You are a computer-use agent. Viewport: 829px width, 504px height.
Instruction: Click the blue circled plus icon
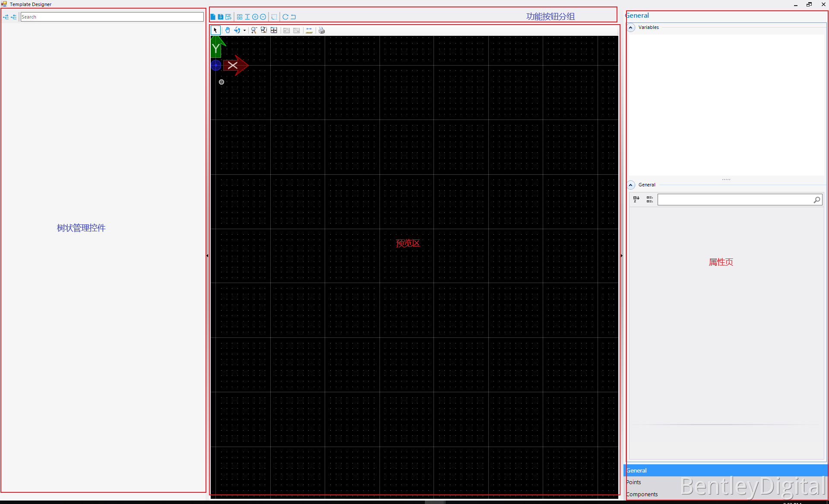[x=255, y=17]
